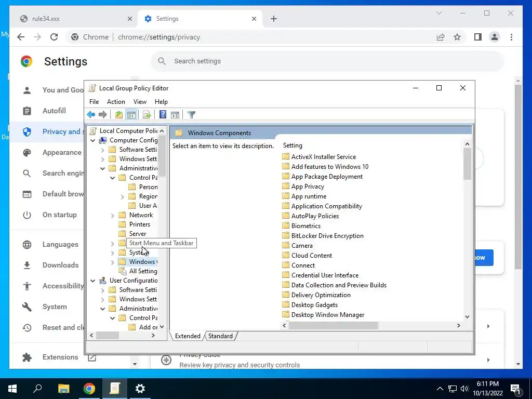Viewport: 532px width, 399px height.
Task: Click the taskbar Search magnifier
Action: pyautogui.click(x=37, y=389)
